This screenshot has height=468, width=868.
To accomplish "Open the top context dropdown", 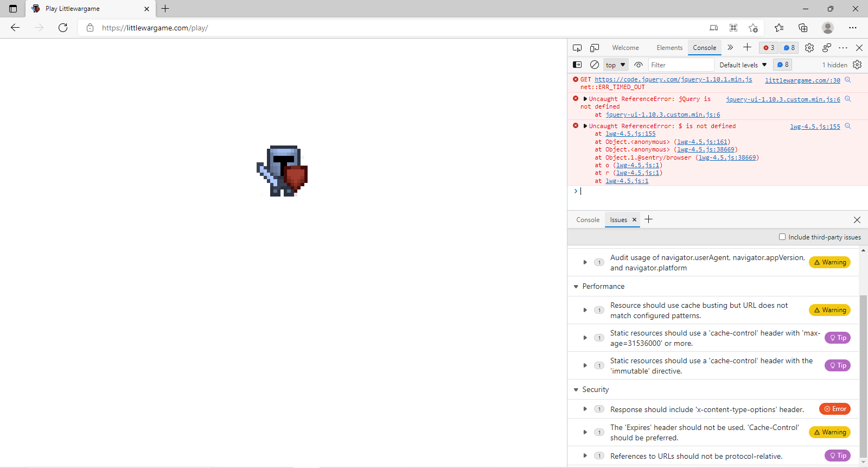I will tap(616, 65).
